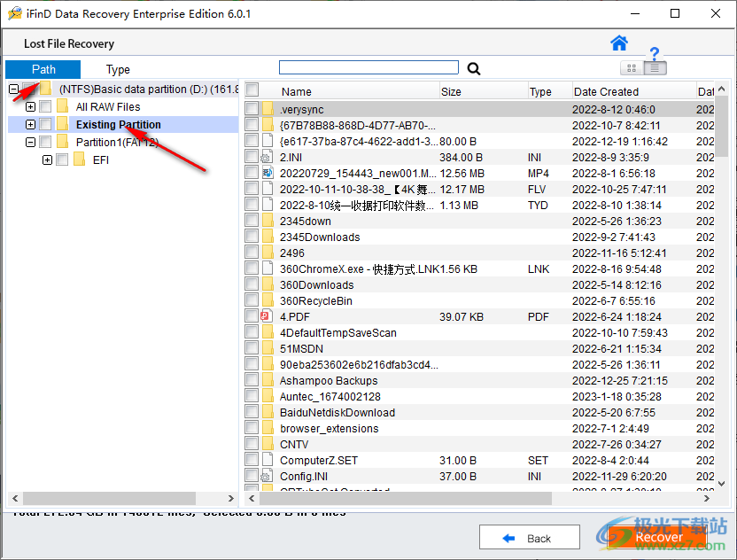Viewport: 737px width, 560px height.
Task: Select the list view icon
Action: click(x=654, y=68)
